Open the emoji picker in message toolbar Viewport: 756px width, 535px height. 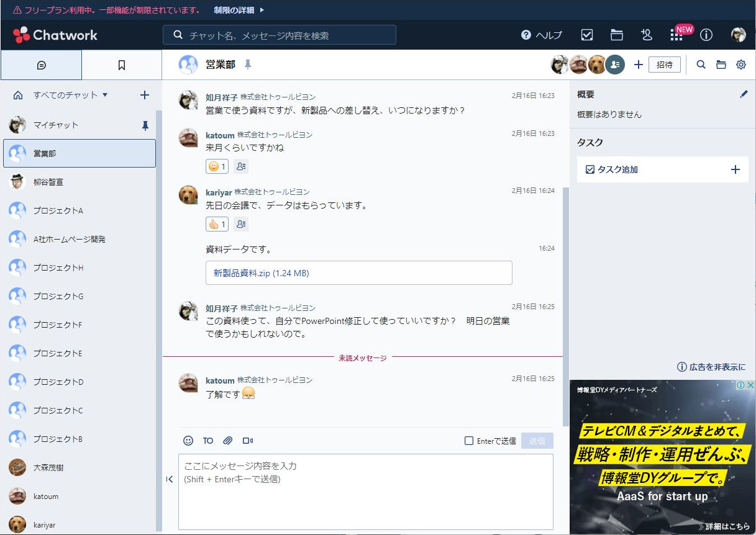coord(188,441)
